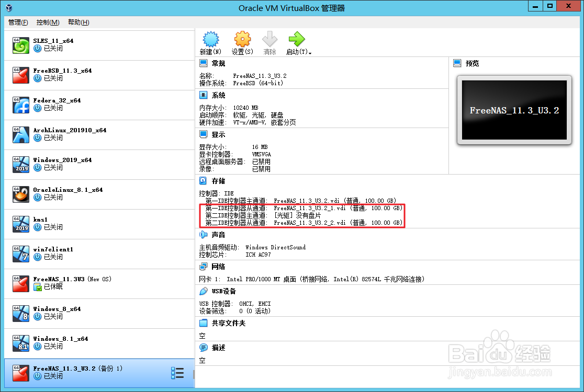Select SLES_11_x64 openSUSE icon

tap(21, 45)
